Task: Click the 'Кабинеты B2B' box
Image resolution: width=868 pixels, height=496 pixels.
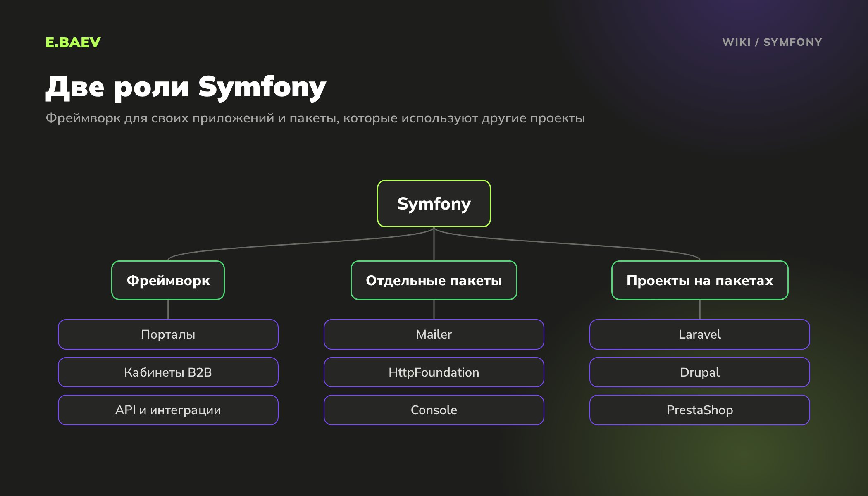Action: [x=168, y=372]
